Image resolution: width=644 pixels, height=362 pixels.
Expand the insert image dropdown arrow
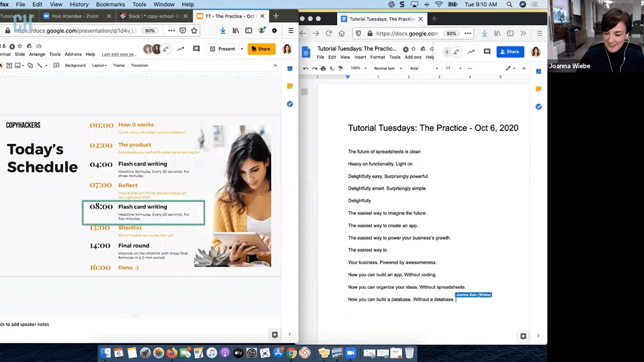[23, 66]
